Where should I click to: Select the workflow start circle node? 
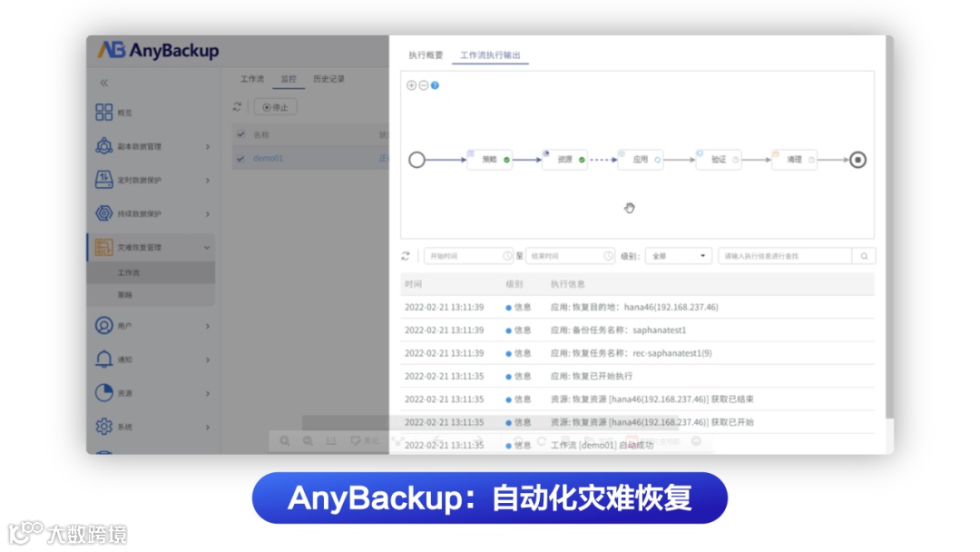coord(416,160)
